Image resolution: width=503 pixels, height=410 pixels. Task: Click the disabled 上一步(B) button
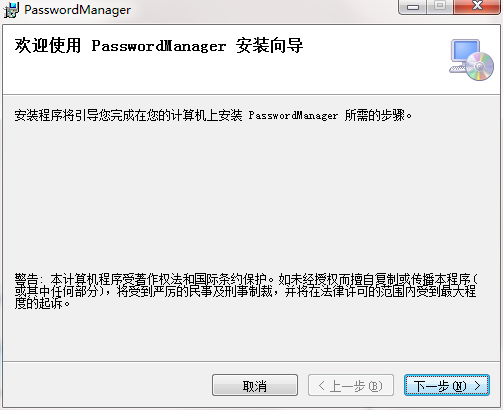point(351,385)
